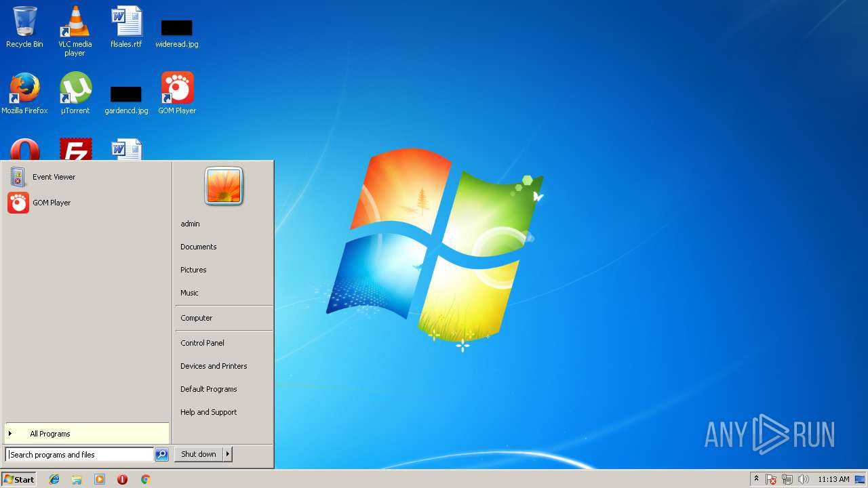Focus the Search programs and files box
868x488 pixels.
pyautogui.click(x=79, y=455)
